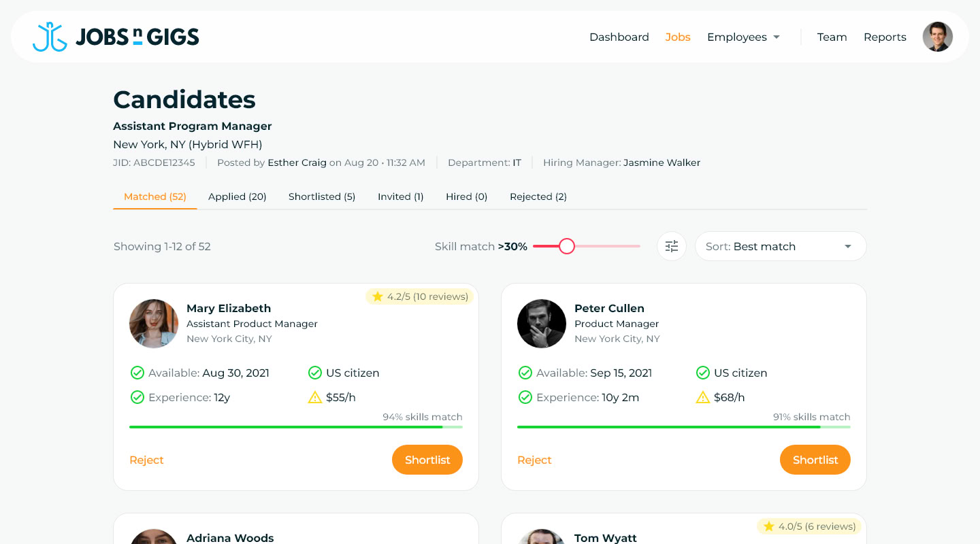Click the Available: Sep 15, 2021 text
This screenshot has width=980, height=544.
(594, 373)
